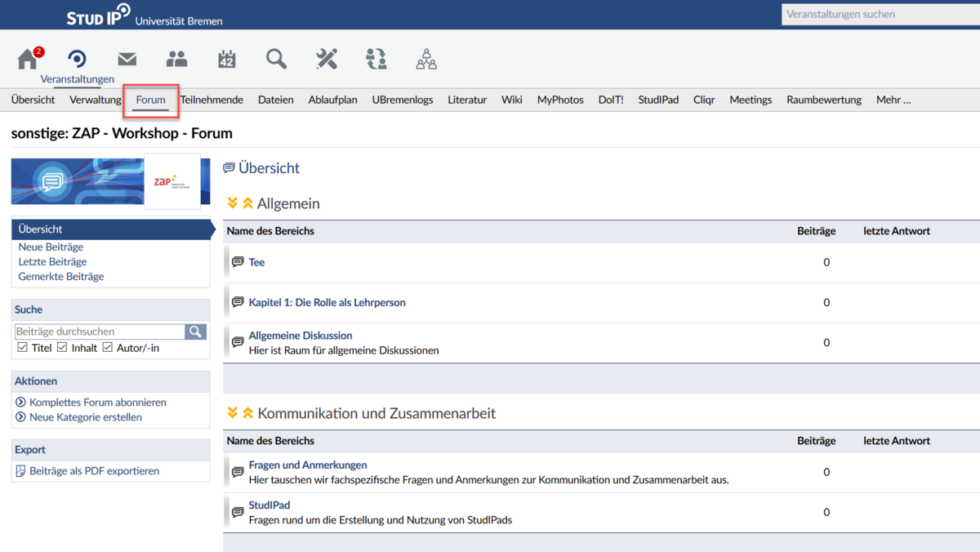980x552 pixels.
Task: Open the Start page home icon
Action: (x=29, y=60)
